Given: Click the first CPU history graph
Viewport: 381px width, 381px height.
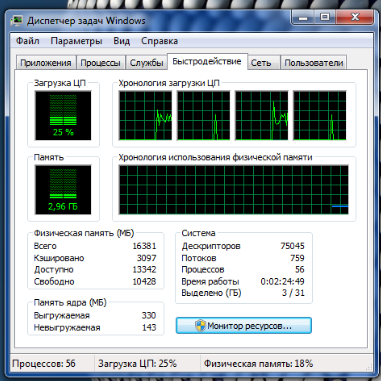Looking at the screenshot, I should click(x=145, y=115).
